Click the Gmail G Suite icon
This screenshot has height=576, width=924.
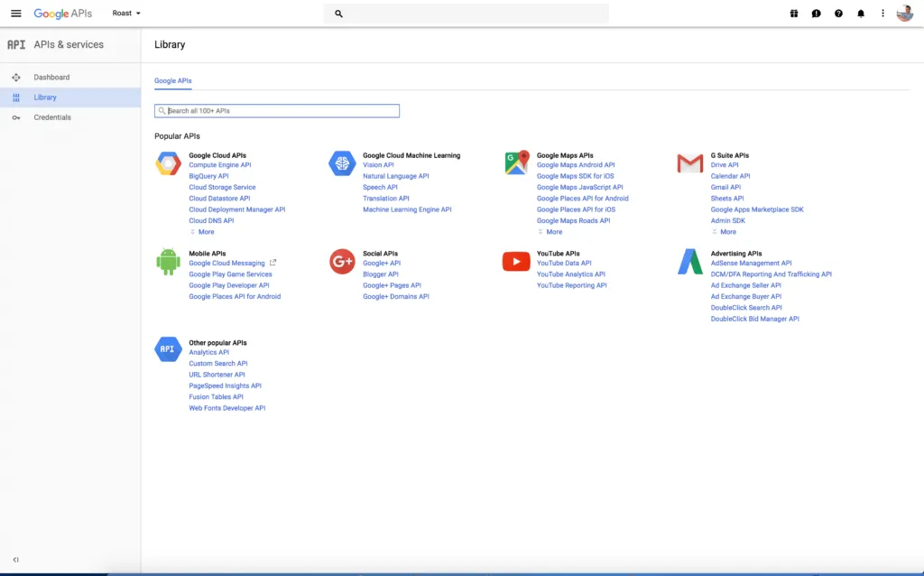tap(690, 163)
